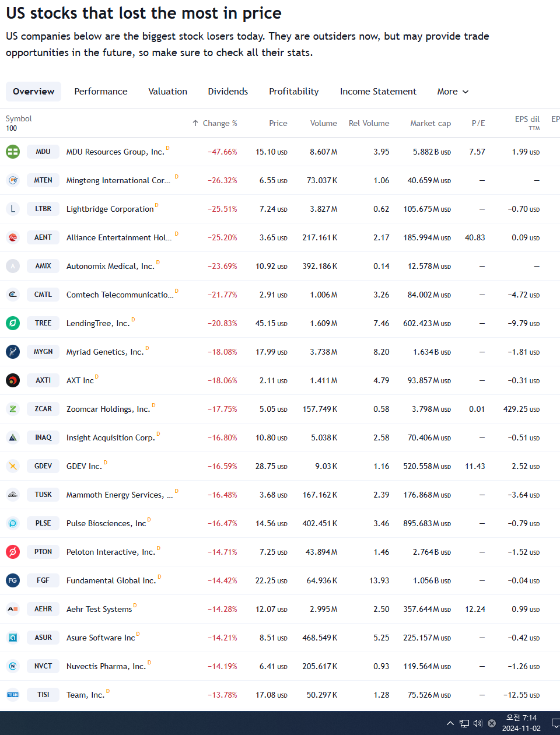560x735 pixels.
Task: Click the Pulse Biosciences logo icon
Action: tap(13, 523)
